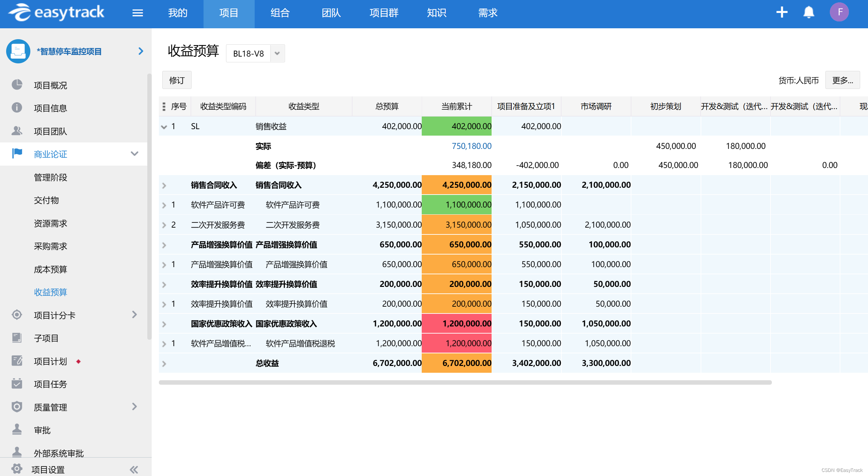Screen dimensions: 868x476
Task: Open the BL18-V8 version dropdown
Action: coord(277,53)
